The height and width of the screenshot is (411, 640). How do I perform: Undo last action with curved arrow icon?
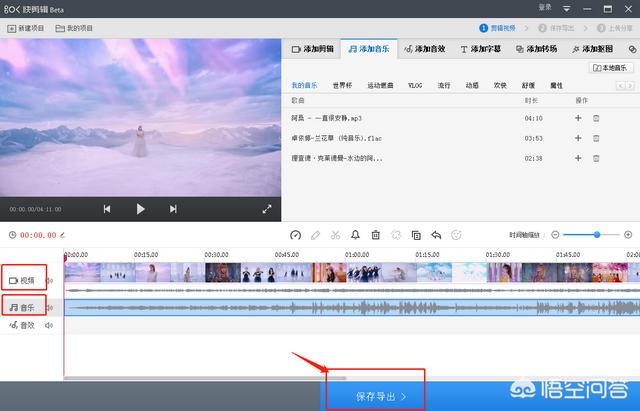pyautogui.click(x=436, y=235)
